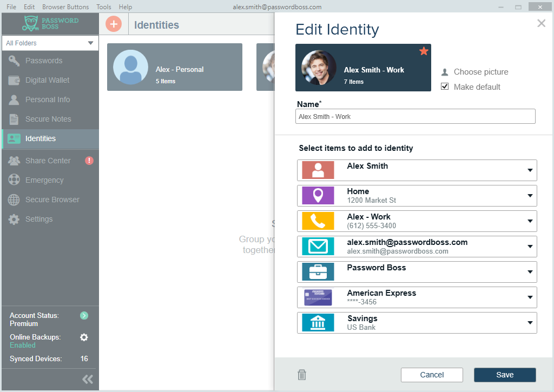This screenshot has height=392, width=554.
Task: Expand the Savings US Bank dropdown arrow
Action: point(530,323)
